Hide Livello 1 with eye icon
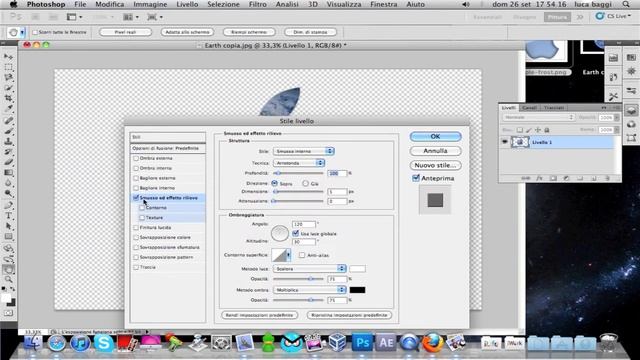The width and height of the screenshot is (640, 360). click(505, 142)
